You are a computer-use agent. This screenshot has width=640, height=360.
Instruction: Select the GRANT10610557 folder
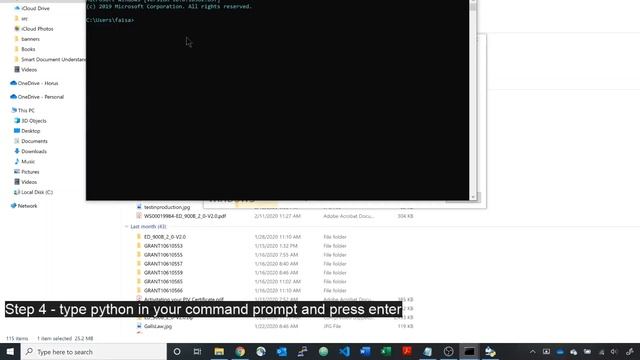click(163, 264)
